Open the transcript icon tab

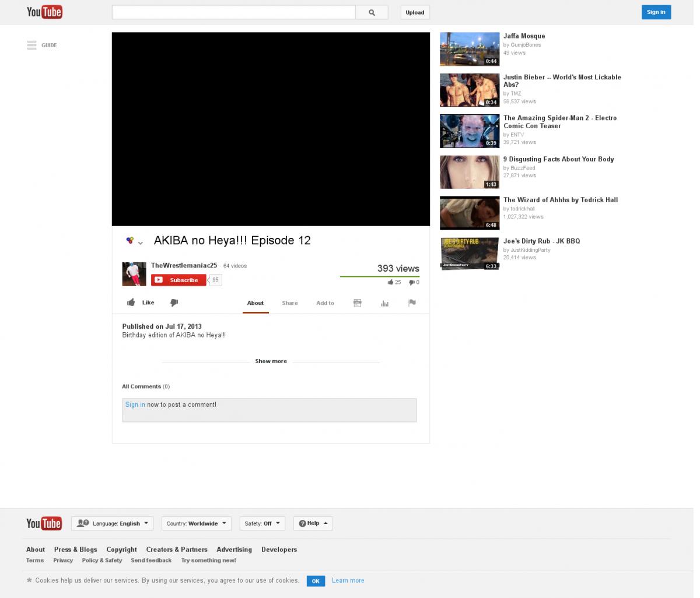(x=358, y=303)
